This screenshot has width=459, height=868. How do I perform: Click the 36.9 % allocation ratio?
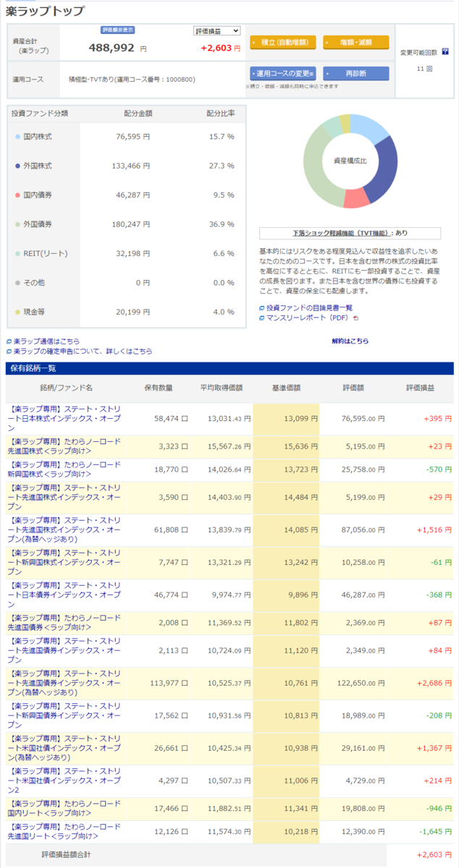point(221,224)
